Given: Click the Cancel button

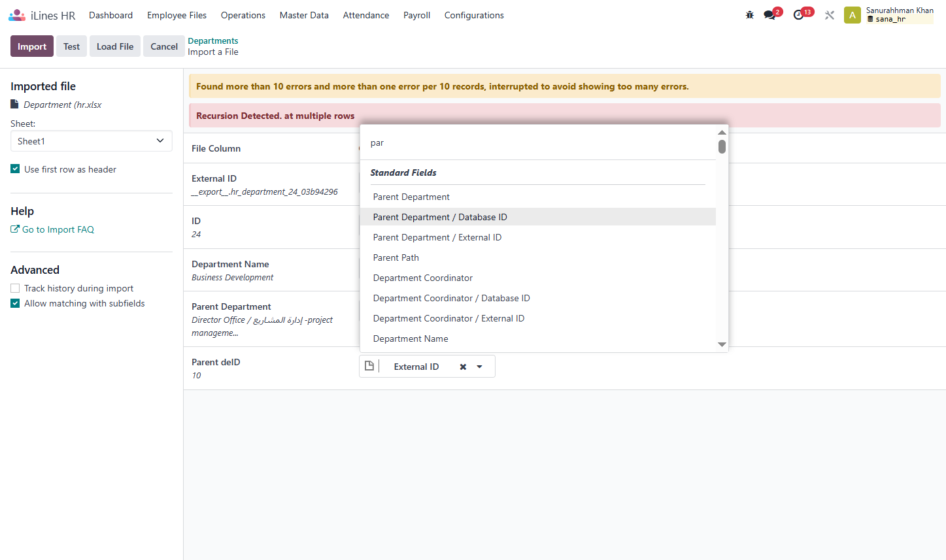Looking at the screenshot, I should [x=164, y=46].
